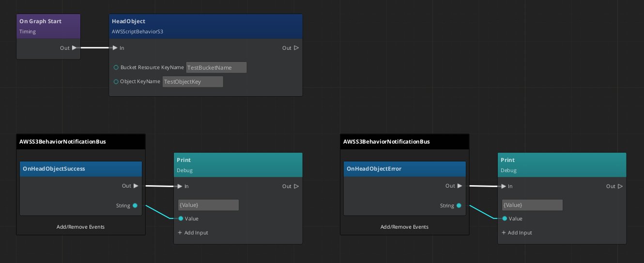The height and width of the screenshot is (263, 644).
Task: Click Add Input on the right Print node
Action: coord(517,233)
